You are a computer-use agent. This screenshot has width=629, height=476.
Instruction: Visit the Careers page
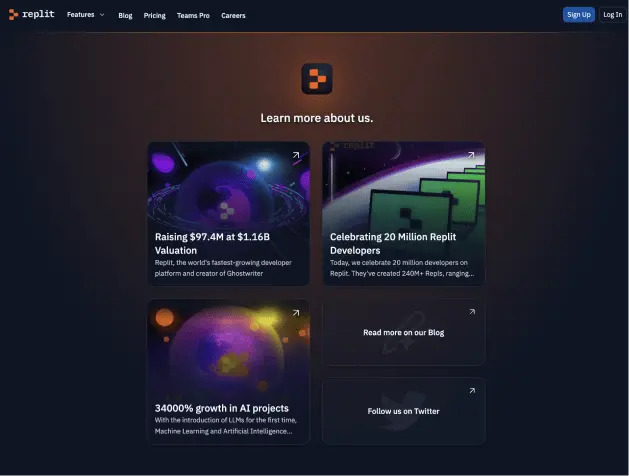pos(233,16)
